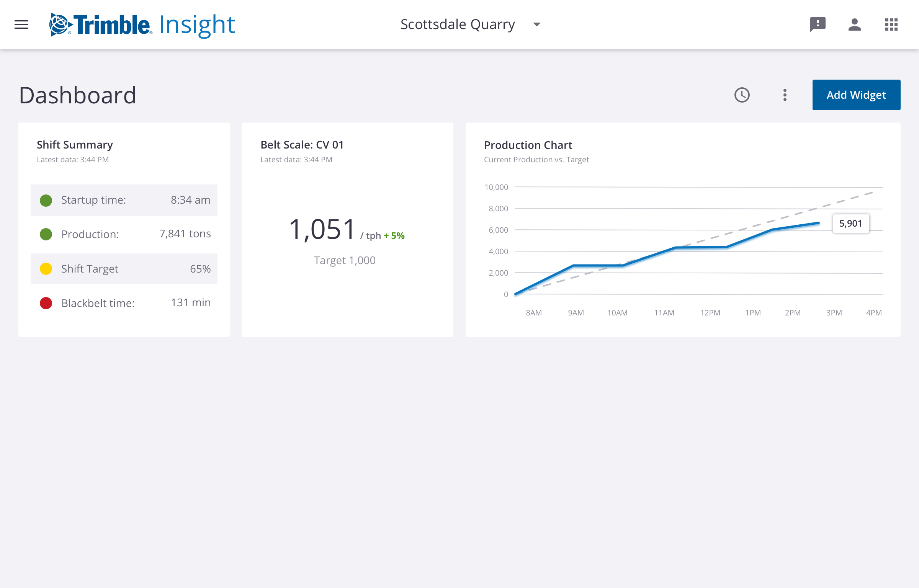Image resolution: width=919 pixels, height=588 pixels.
Task: Click the 5,901 chart tooltip
Action: pos(850,224)
